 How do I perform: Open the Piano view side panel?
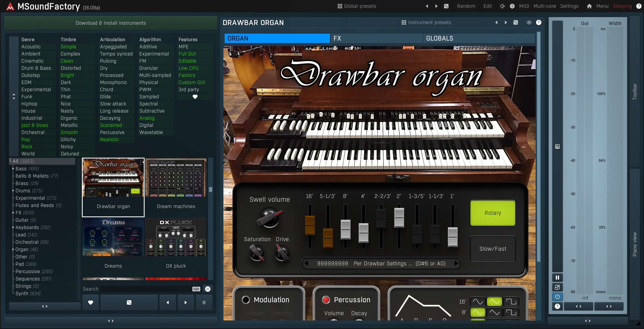(x=634, y=244)
